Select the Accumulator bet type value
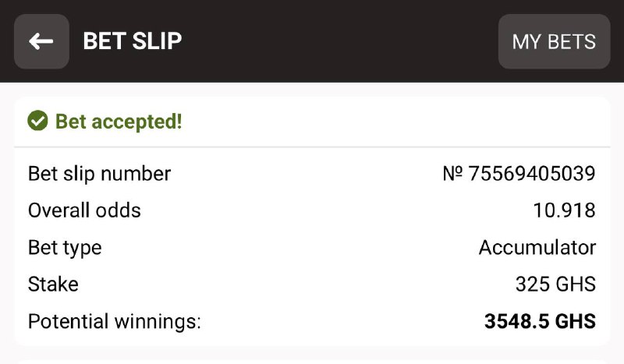This screenshot has height=364, width=624. (x=537, y=248)
